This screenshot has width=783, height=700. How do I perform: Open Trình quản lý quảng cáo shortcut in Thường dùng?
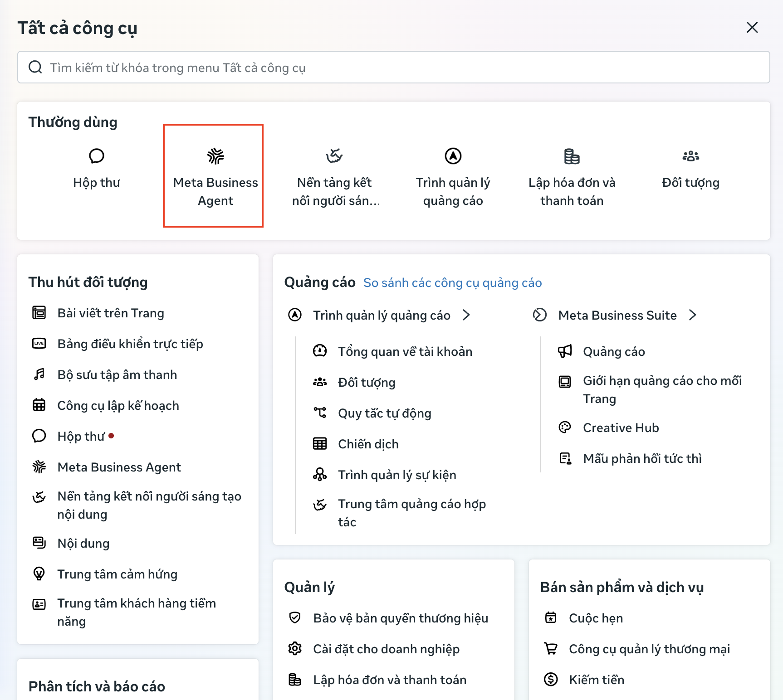(x=453, y=178)
